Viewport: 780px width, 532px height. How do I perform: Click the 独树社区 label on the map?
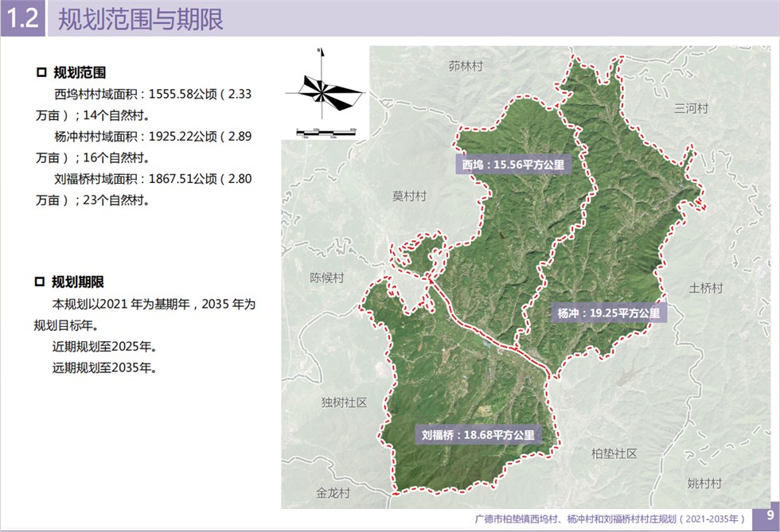[344, 402]
